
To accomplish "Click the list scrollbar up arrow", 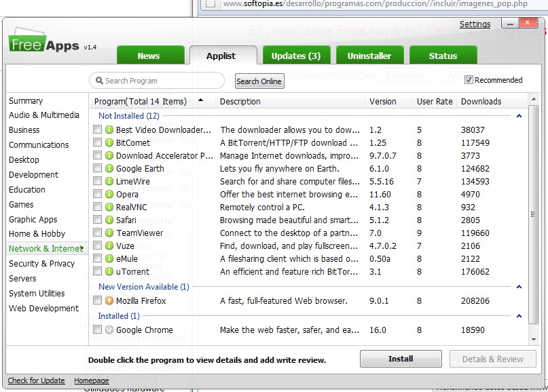I will [x=534, y=100].
